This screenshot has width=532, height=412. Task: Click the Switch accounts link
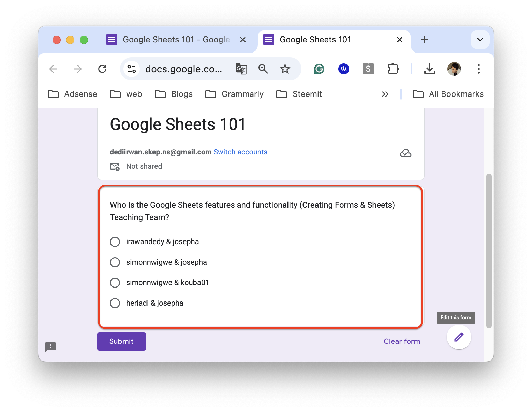(240, 152)
